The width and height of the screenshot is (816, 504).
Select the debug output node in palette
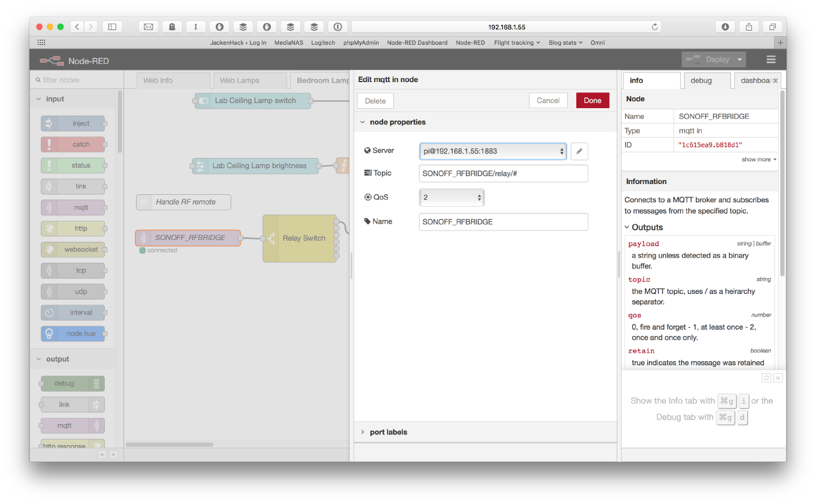73,383
